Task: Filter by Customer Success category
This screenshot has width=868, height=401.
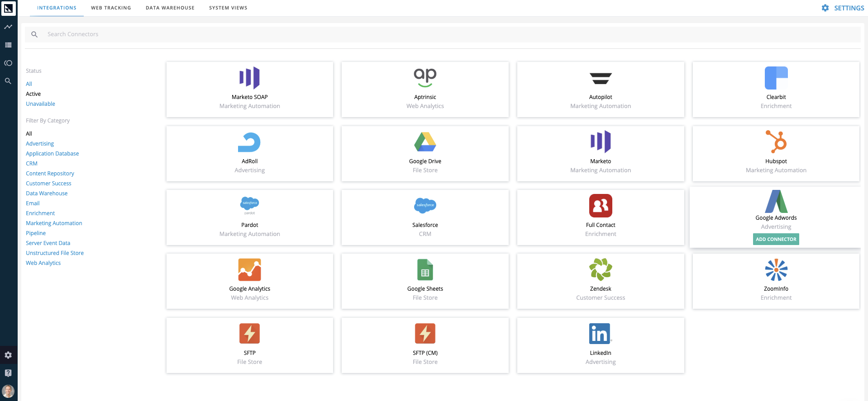Action: [x=48, y=184]
